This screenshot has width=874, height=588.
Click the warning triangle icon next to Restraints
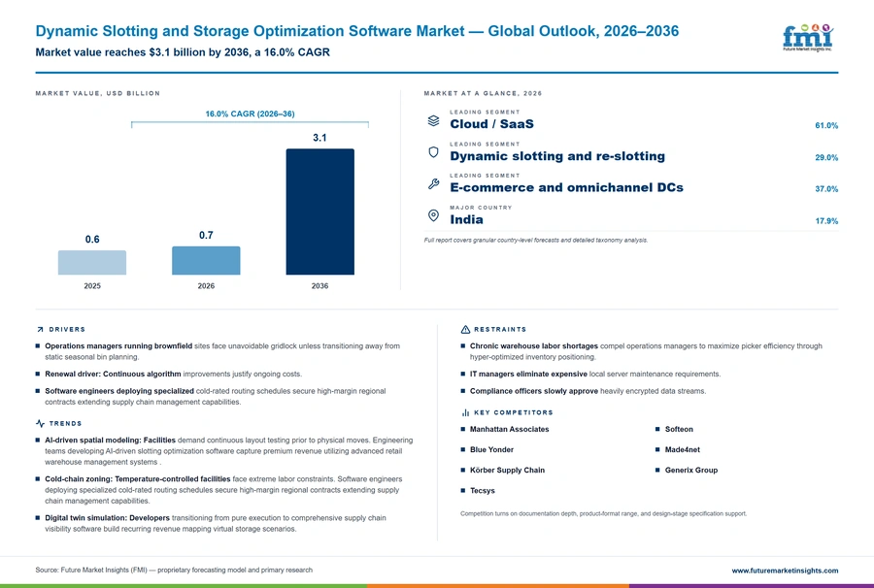465,330
